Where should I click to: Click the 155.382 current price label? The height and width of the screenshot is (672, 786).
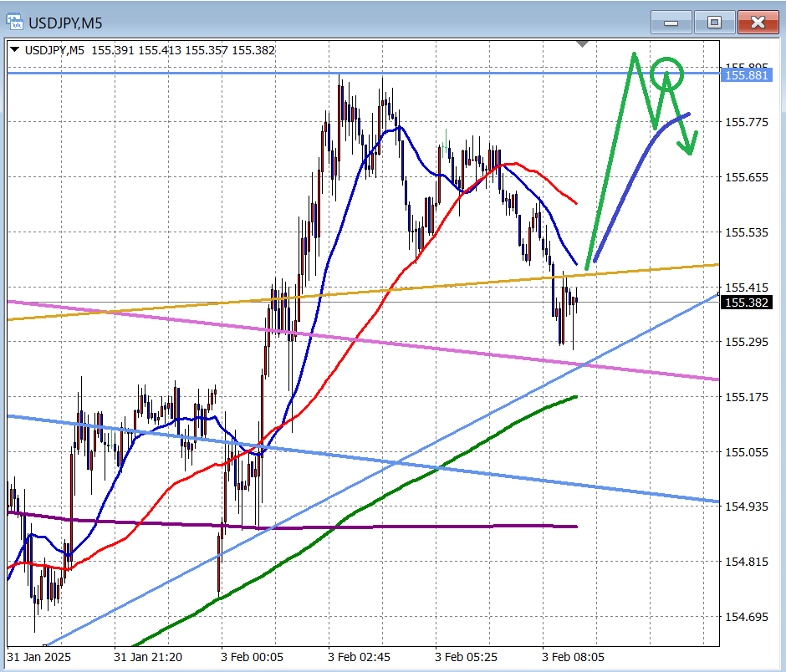pos(746,303)
